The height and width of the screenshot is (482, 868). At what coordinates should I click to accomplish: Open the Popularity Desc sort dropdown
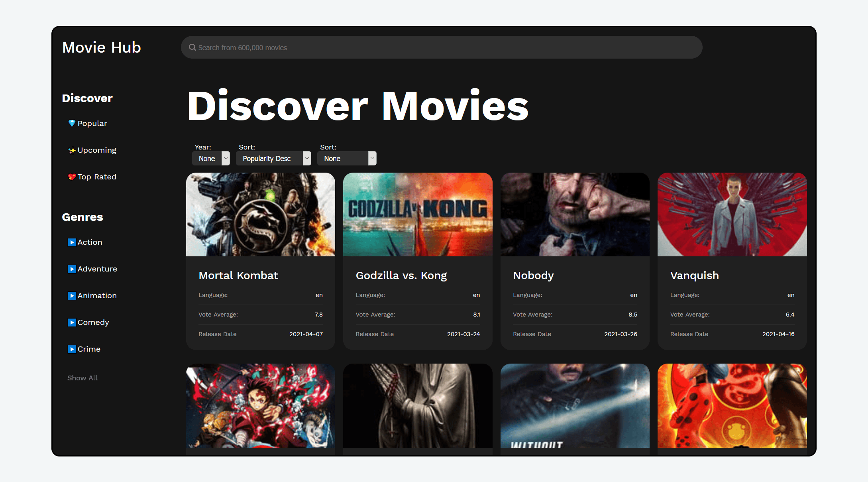coord(273,158)
